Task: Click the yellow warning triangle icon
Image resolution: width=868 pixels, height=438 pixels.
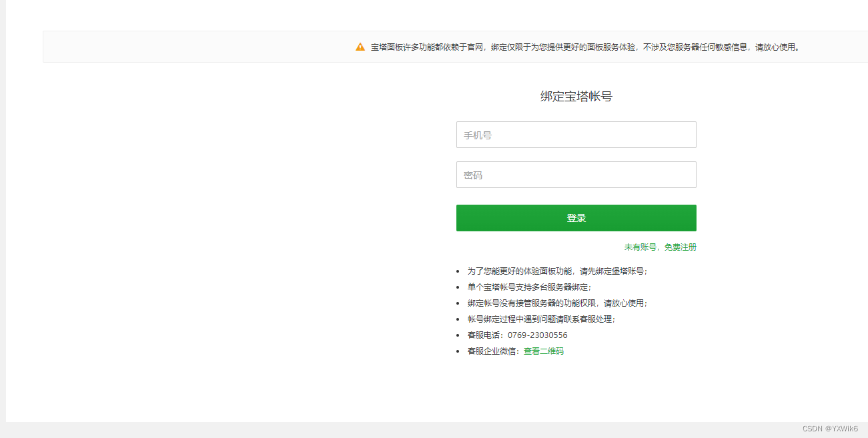Action: 360,47
